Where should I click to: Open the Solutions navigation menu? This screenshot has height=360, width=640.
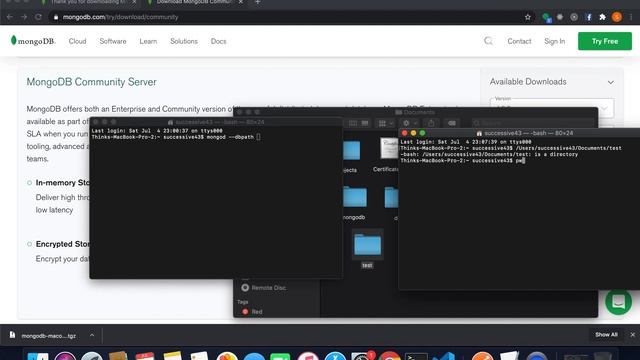click(184, 41)
